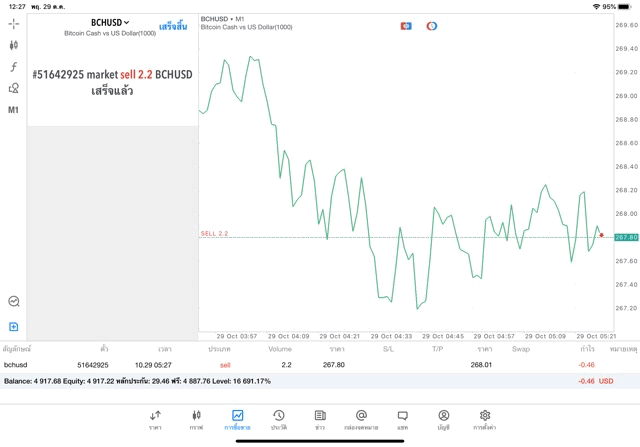The image size is (640, 447).
Task: Tap the Wi-Fi status icon
Action: tap(597, 7)
